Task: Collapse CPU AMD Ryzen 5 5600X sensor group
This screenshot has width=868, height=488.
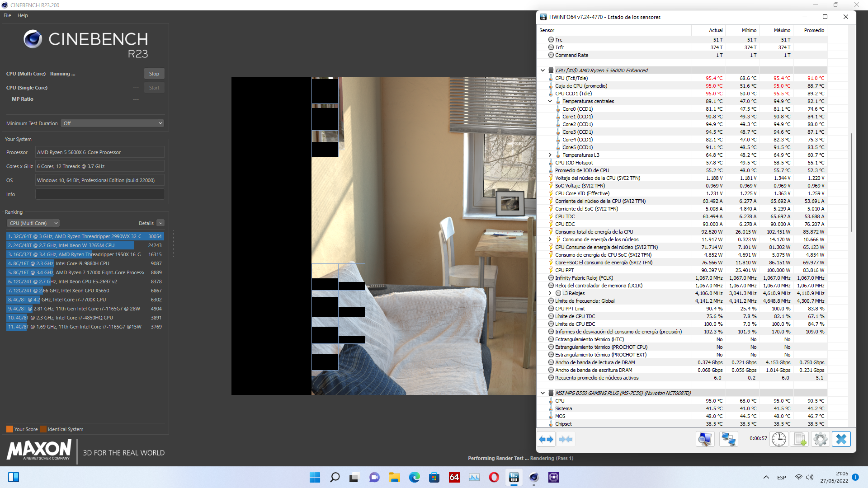Action: click(542, 70)
